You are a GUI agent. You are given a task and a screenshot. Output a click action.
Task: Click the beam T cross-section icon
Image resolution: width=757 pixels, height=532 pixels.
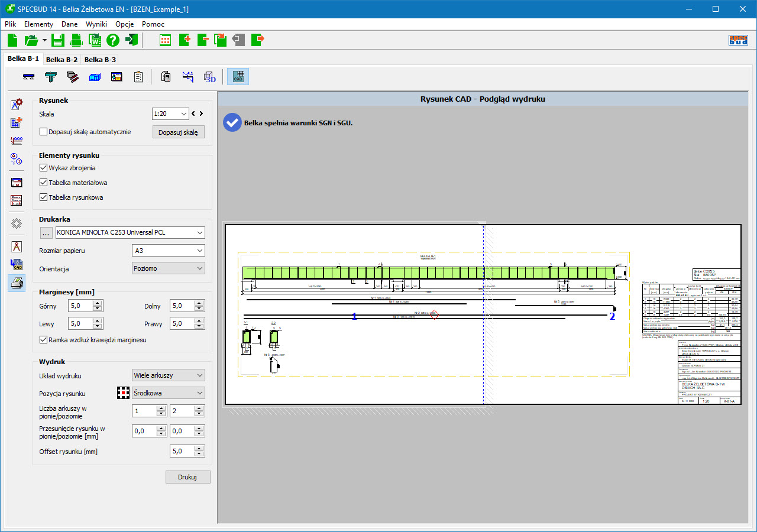51,77
